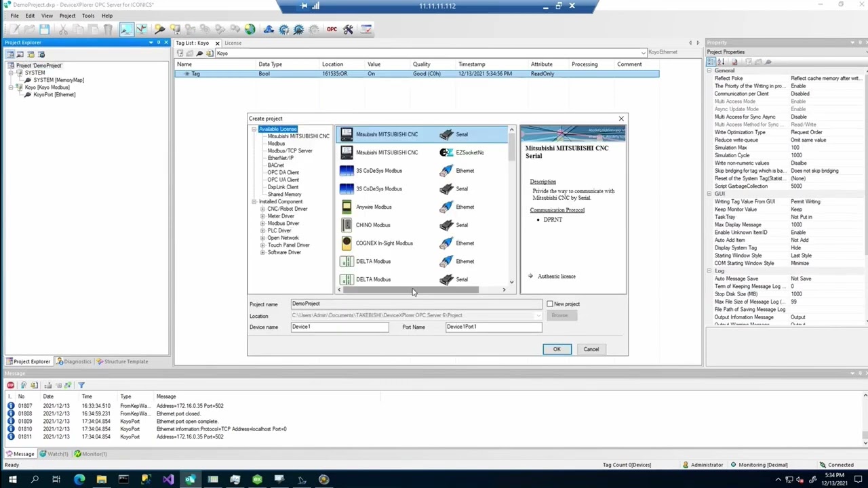The width and height of the screenshot is (868, 488).
Task: Expand the Meter Driver node
Action: 262,216
